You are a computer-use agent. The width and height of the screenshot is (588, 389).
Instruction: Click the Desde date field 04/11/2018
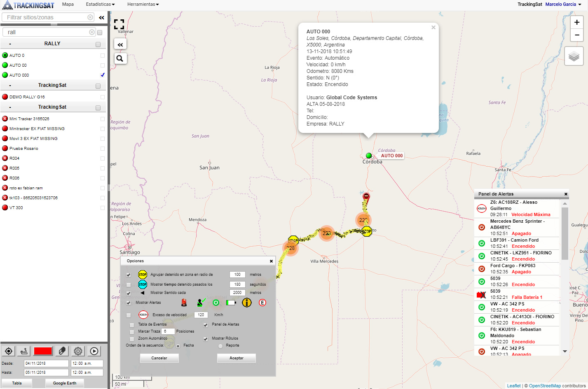pos(46,363)
